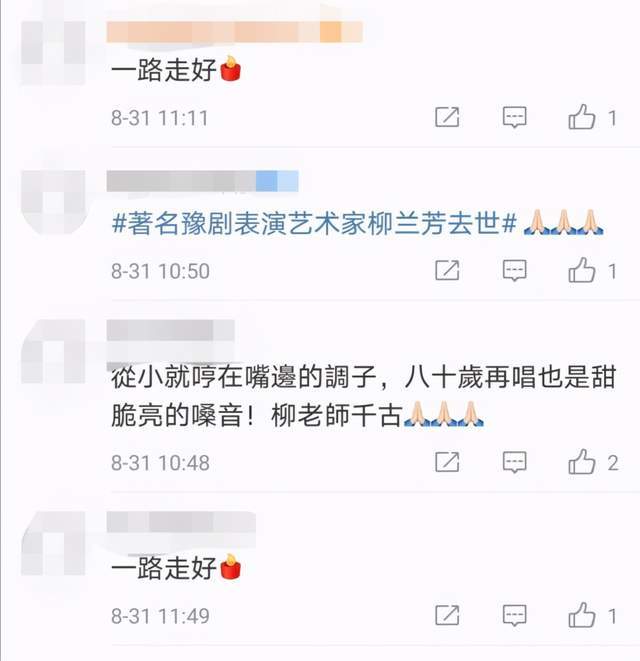Like the 8-31 11:11 comment
This screenshot has width=640, height=661.
(x=582, y=116)
